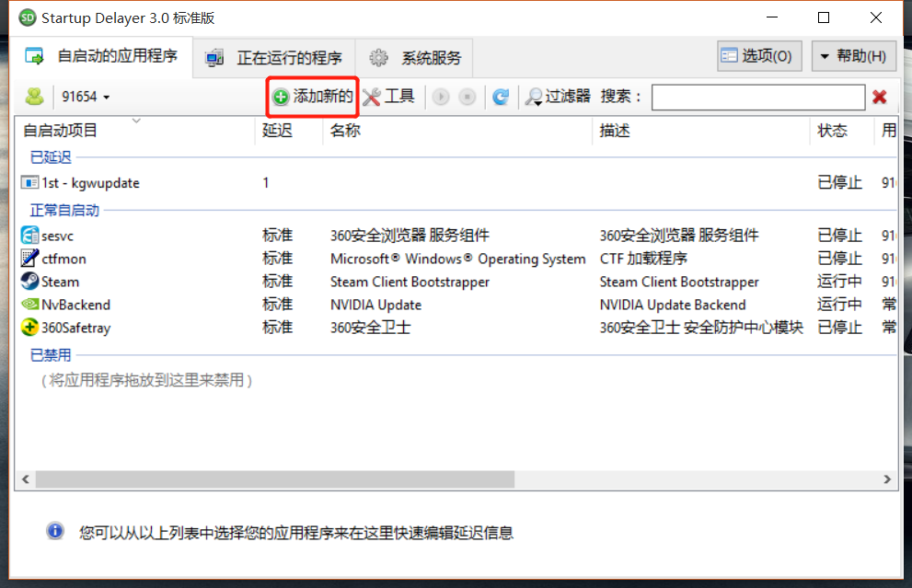Select the Steam startup entry
Viewport: 912px width, 588px height.
[456, 282]
